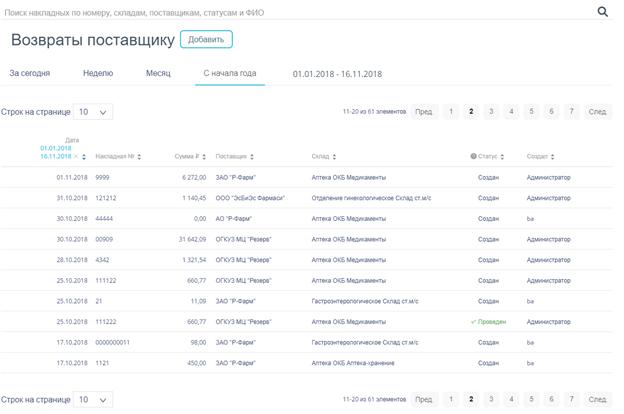Select invoice number 111222 cell
Viewport: 624px width, 414px height.
pos(106,322)
